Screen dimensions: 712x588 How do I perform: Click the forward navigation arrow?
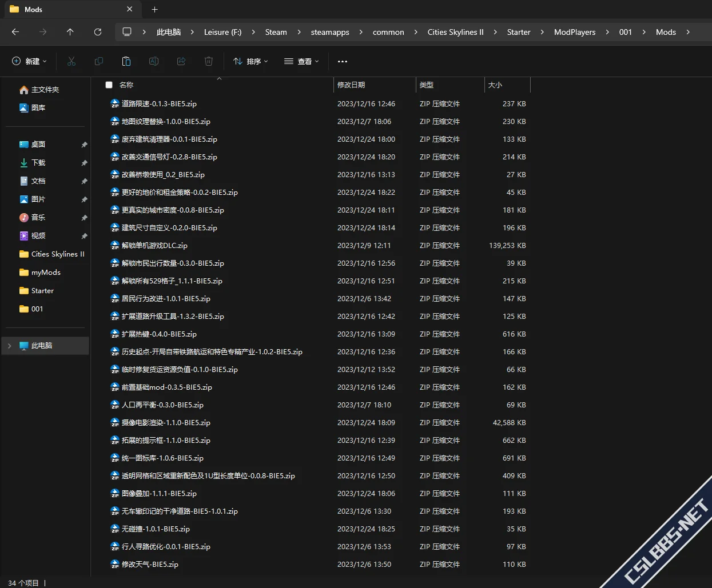click(43, 32)
